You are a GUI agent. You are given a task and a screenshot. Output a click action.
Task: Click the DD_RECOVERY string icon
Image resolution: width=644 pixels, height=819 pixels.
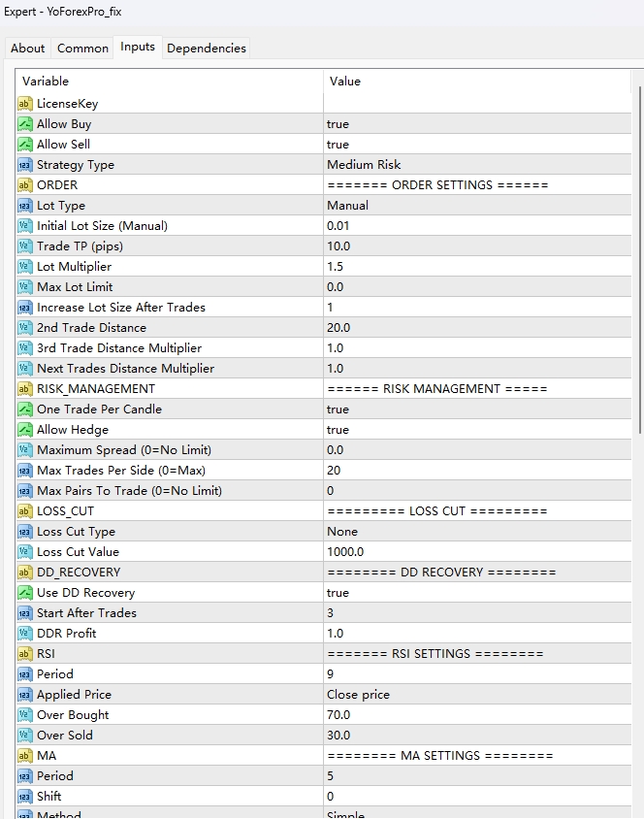coord(24,572)
